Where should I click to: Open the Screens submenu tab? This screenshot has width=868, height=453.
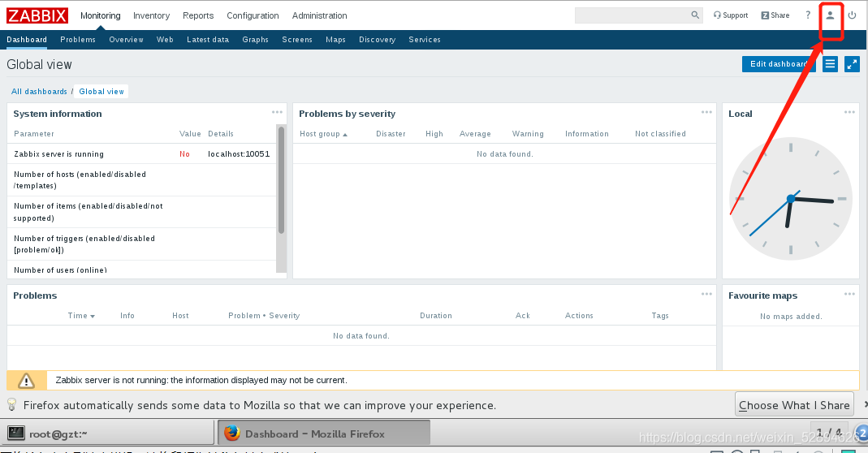[x=297, y=40]
